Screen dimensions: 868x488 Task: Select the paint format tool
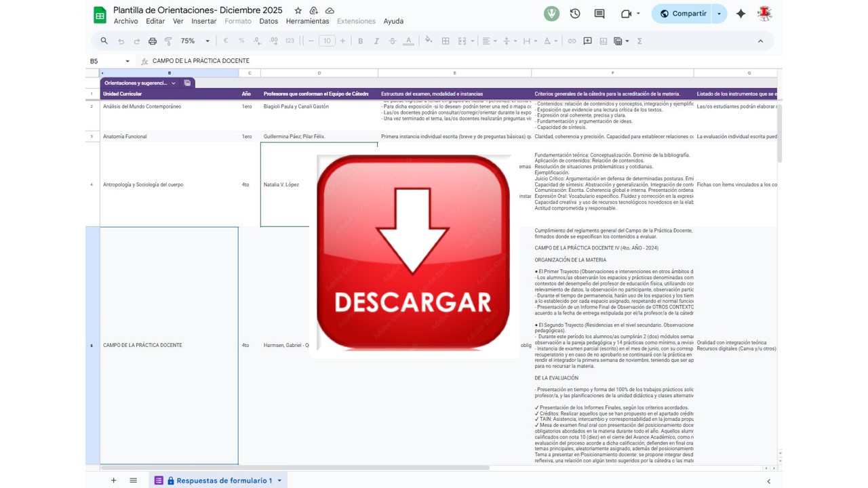(x=169, y=41)
